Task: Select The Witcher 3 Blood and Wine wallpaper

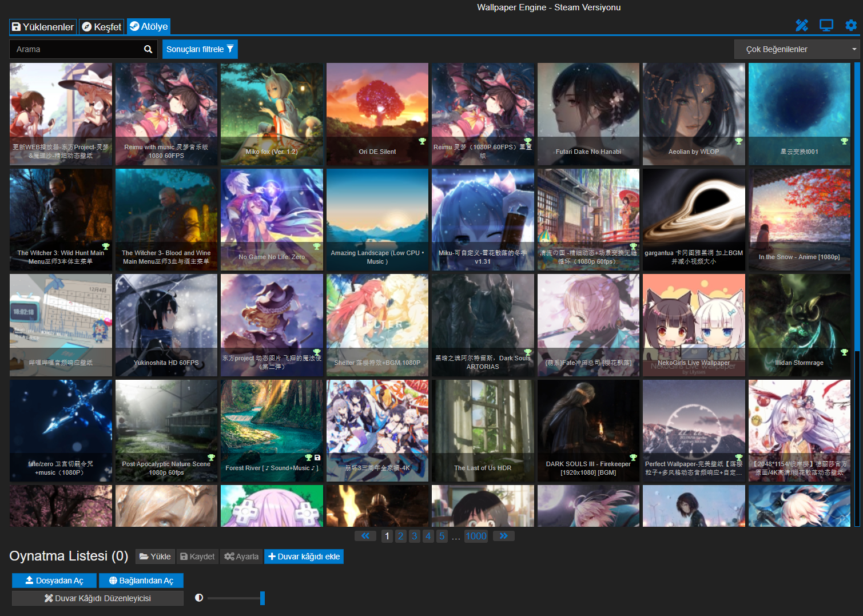Action: pos(166,220)
